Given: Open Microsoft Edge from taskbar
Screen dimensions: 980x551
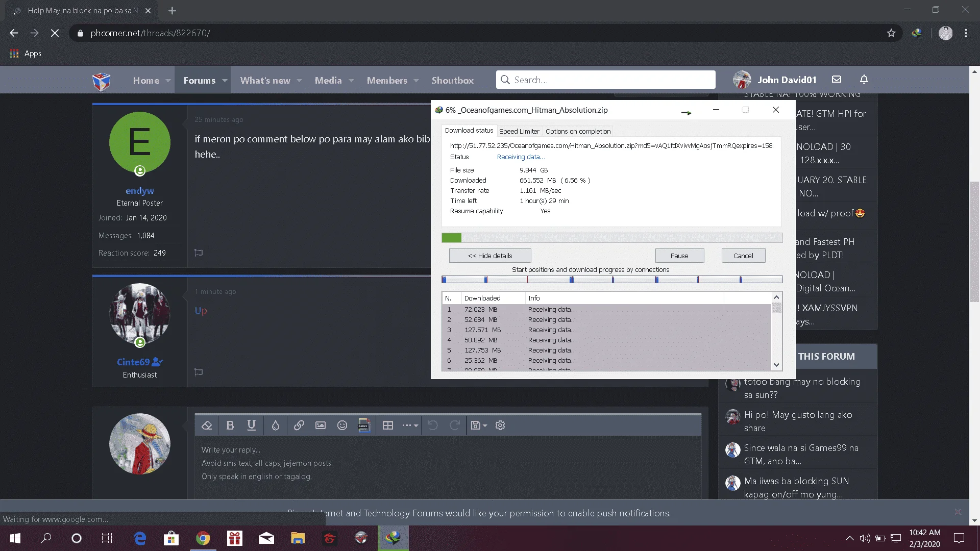Looking at the screenshot, I should [x=139, y=538].
